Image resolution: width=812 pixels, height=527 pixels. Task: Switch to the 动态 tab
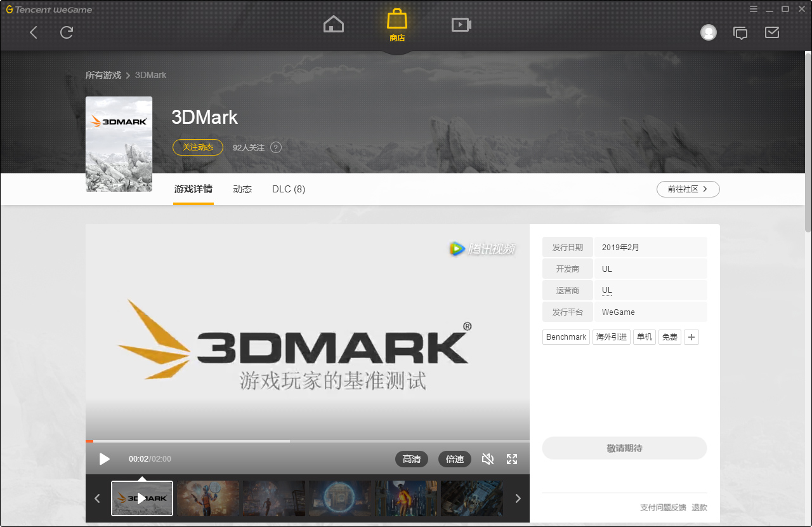coord(242,189)
